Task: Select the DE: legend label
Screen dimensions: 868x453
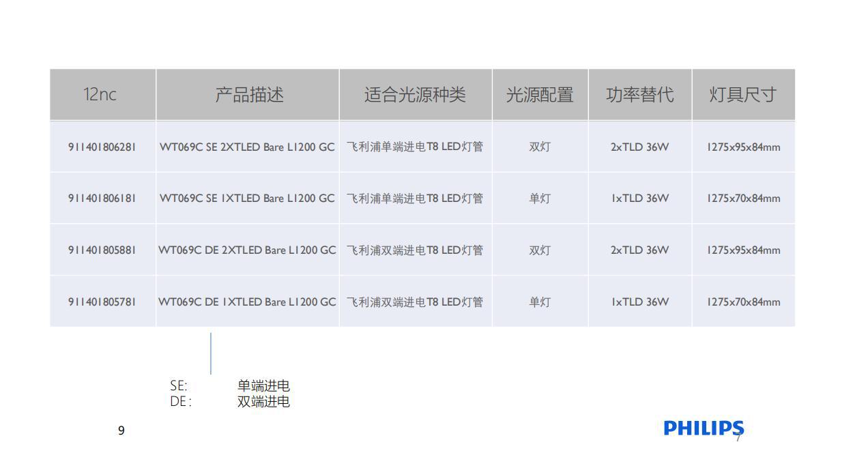Action: [181, 402]
